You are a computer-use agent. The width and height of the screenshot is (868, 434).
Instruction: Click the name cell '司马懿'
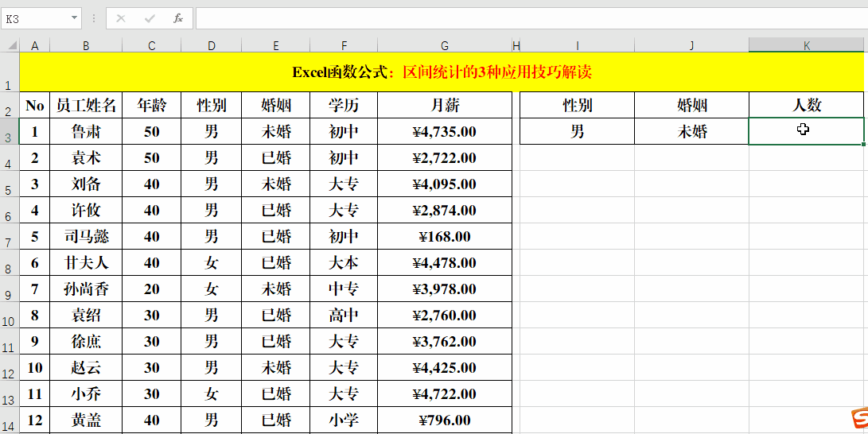pyautogui.click(x=86, y=237)
